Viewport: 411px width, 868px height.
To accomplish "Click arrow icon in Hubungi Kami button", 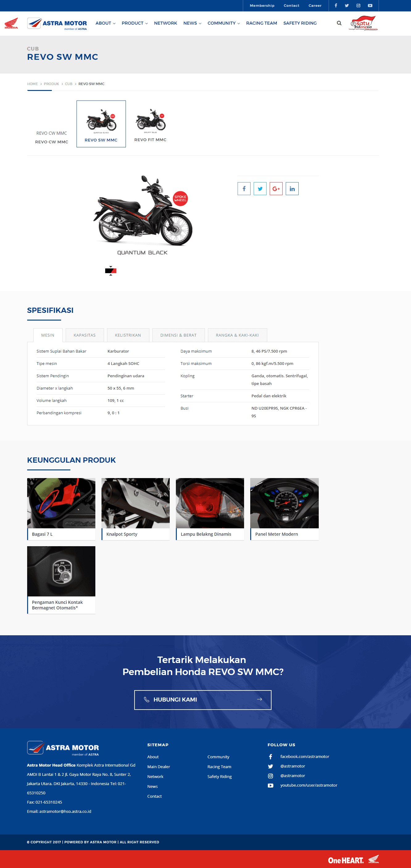I will 259,699.
